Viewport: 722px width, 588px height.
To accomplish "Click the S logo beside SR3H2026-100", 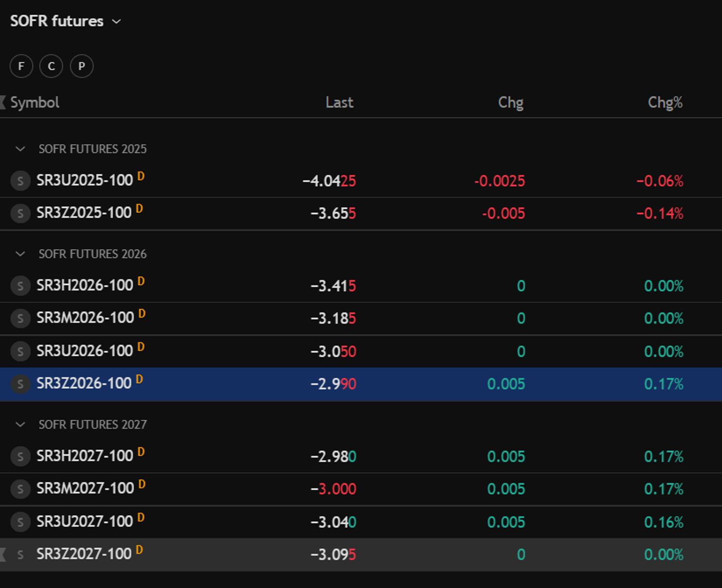I will pyautogui.click(x=20, y=286).
